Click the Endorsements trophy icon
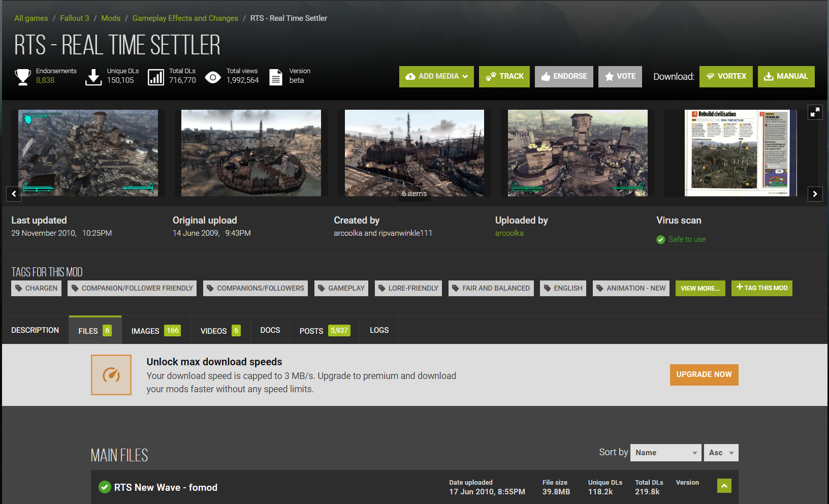The image size is (829, 504). click(23, 77)
